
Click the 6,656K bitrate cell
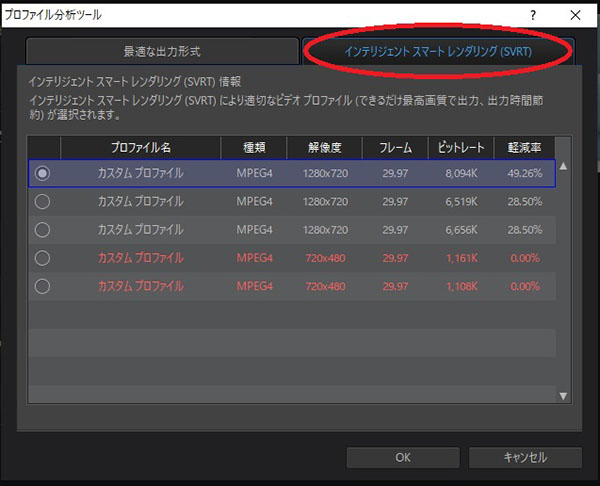461,230
